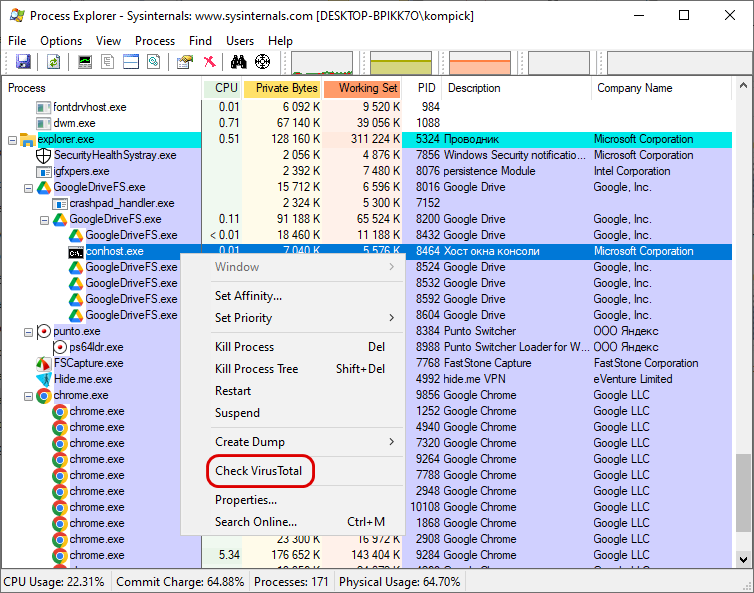Viewport: 754px width, 593px height.
Task: Click Commit Charge 64.88% status bar entry
Action: click(x=180, y=582)
